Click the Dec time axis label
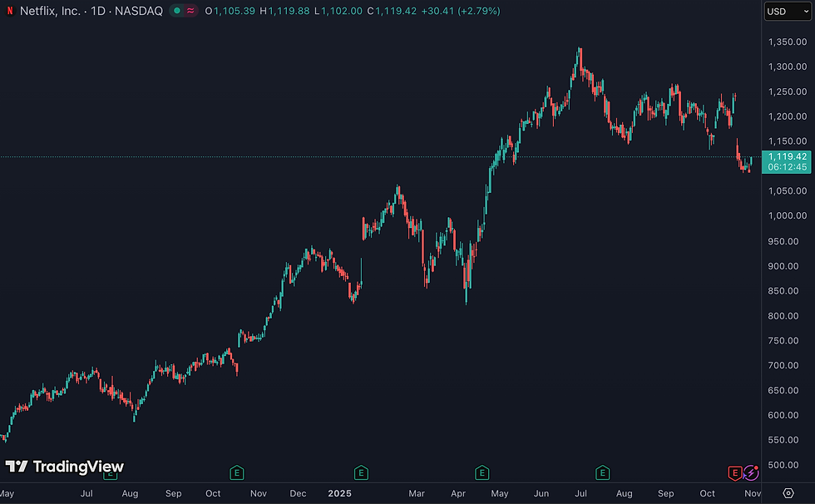Image resolution: width=815 pixels, height=504 pixels. pos(298,494)
